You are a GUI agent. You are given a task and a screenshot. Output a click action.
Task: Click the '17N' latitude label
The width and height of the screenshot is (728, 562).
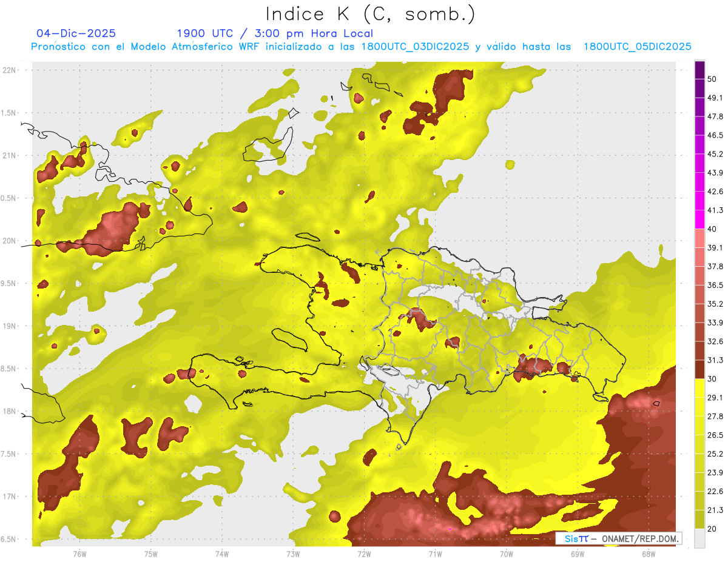(x=10, y=497)
